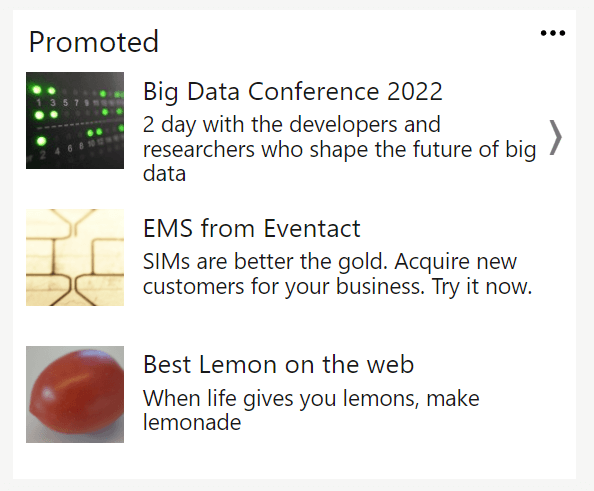Click the red tomato ad image

(x=75, y=394)
